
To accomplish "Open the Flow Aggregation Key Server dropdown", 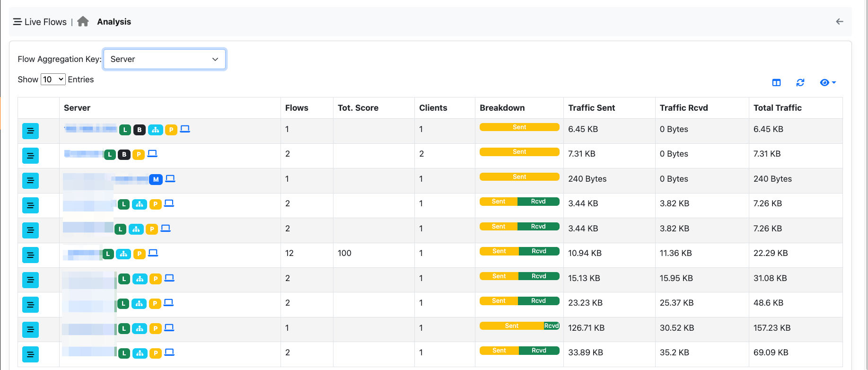I will tap(165, 59).
